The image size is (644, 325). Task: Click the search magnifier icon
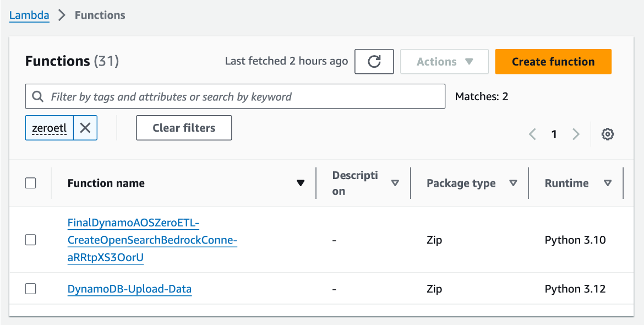[38, 96]
